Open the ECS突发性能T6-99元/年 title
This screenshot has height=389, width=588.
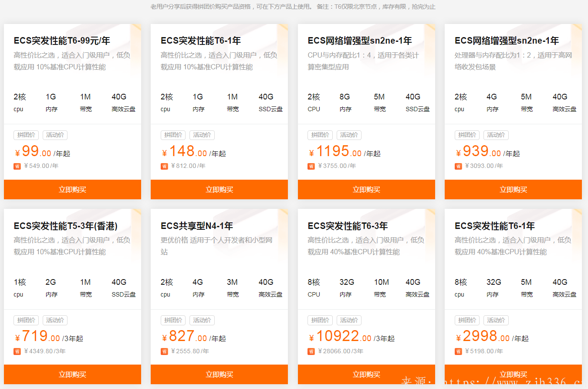[62, 41]
